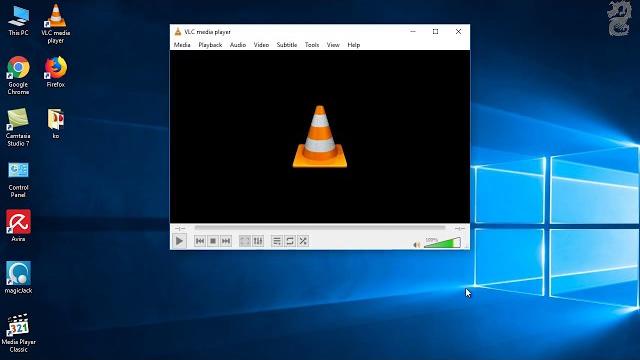Adjust the VLC volume slider
The image size is (640, 360).
442,243
